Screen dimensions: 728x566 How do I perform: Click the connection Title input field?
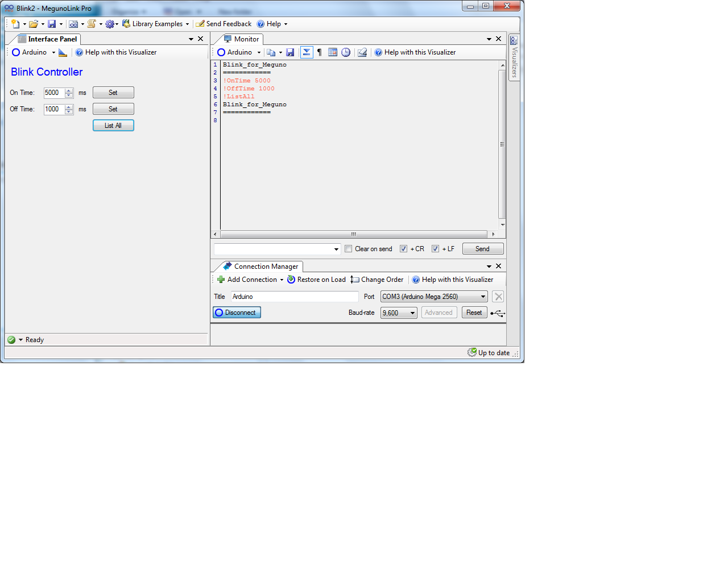click(295, 297)
